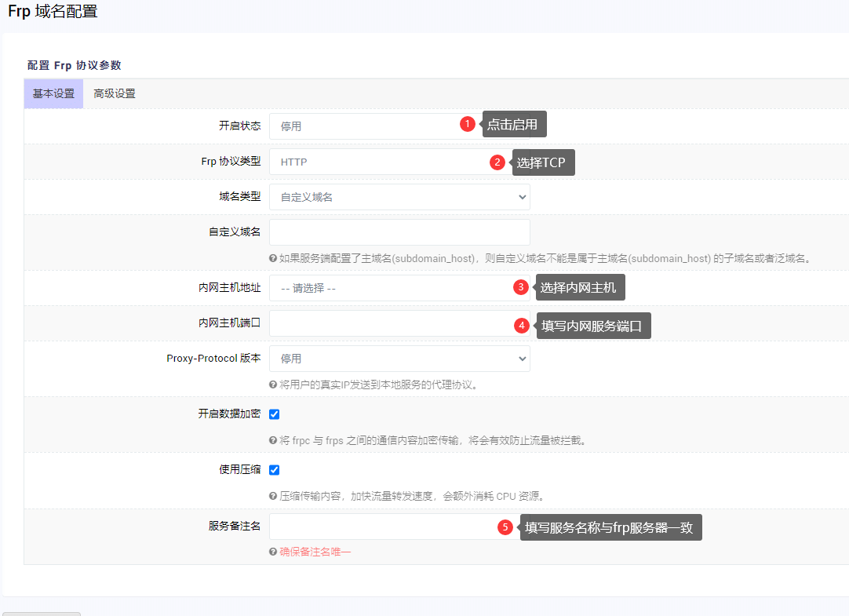Click the red number 1 badge

pos(468,124)
